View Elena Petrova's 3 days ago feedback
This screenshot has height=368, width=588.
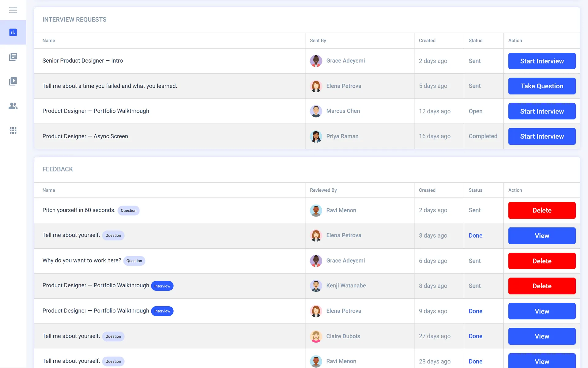542,236
